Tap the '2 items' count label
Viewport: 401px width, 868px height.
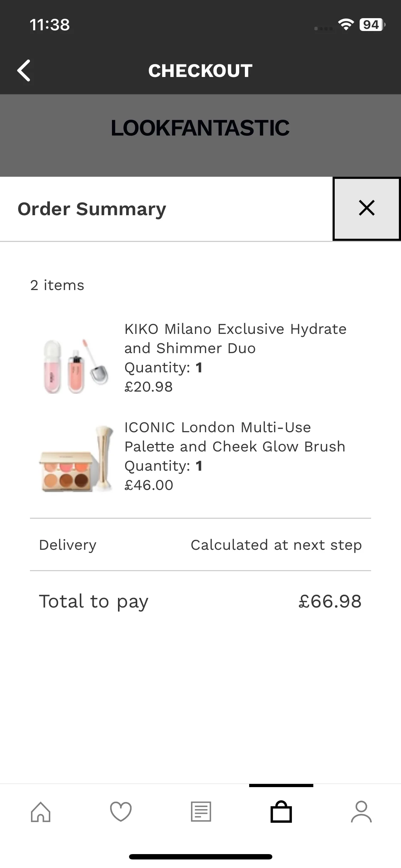coord(57,285)
